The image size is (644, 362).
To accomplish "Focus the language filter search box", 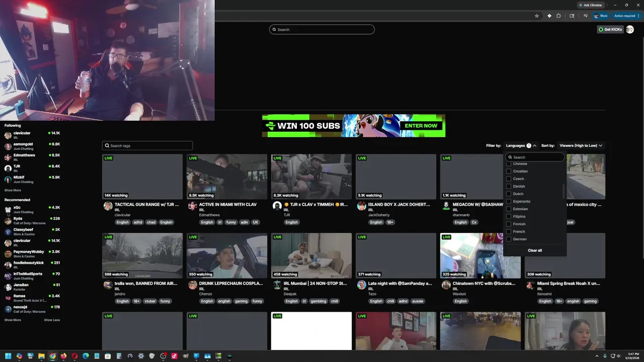I will (535, 157).
